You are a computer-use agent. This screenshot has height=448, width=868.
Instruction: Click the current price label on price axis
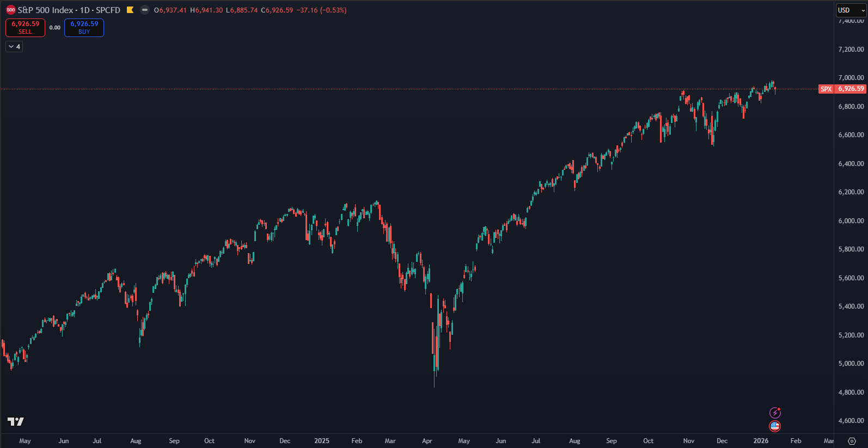point(851,89)
